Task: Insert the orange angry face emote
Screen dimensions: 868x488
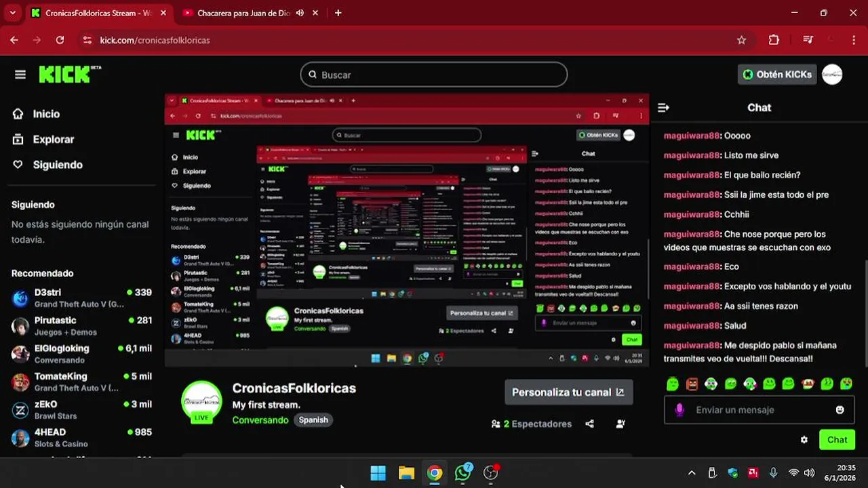Action: tap(692, 384)
